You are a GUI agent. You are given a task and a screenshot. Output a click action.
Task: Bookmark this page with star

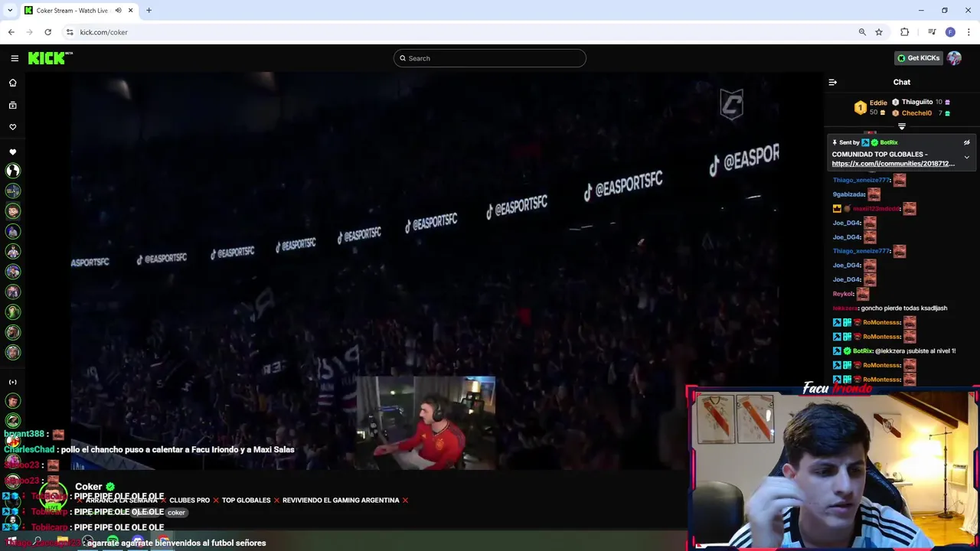(879, 32)
